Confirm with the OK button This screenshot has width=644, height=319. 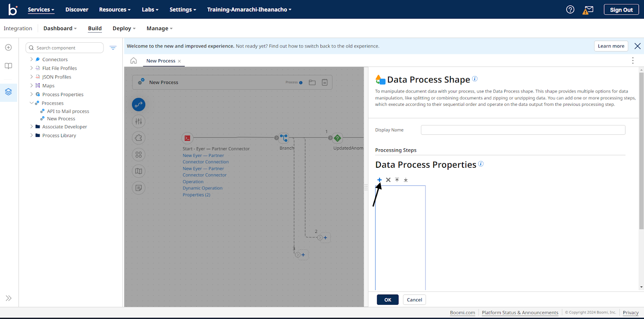(x=388, y=300)
